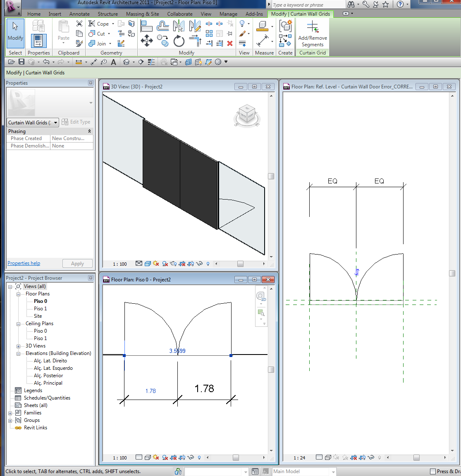
Task: Click the Save icon in quick access toolbar
Action: [21, 62]
